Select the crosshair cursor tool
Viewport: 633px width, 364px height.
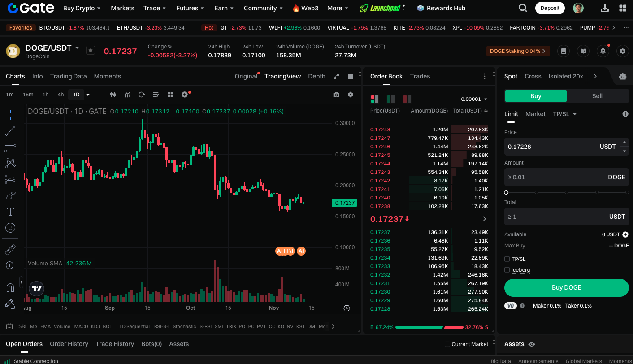(10, 115)
